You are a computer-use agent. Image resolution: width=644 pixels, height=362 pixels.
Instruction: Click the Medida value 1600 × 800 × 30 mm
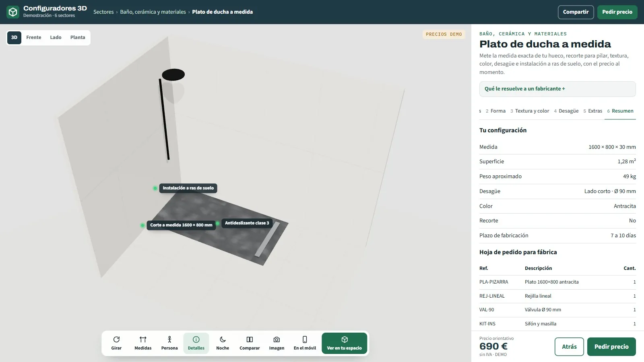tap(612, 147)
